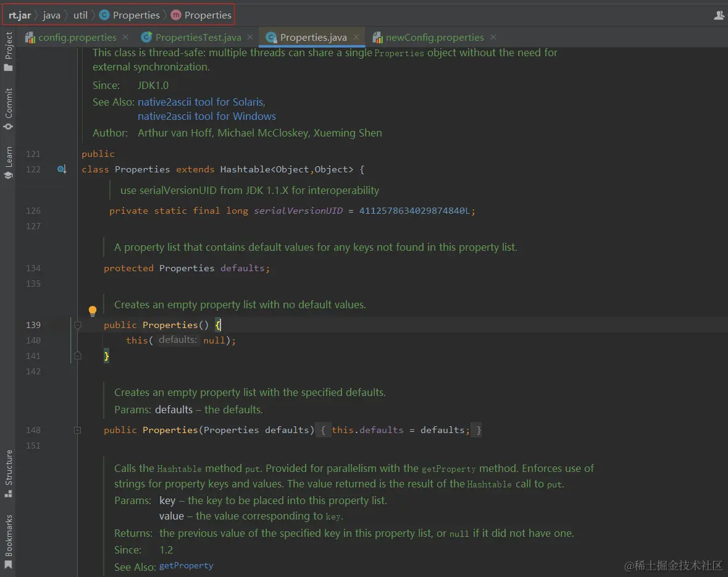Click the 'use serialVersionUID from JDK 1.1.X' comment
Image resolution: width=728 pixels, height=577 pixels.
pos(249,190)
